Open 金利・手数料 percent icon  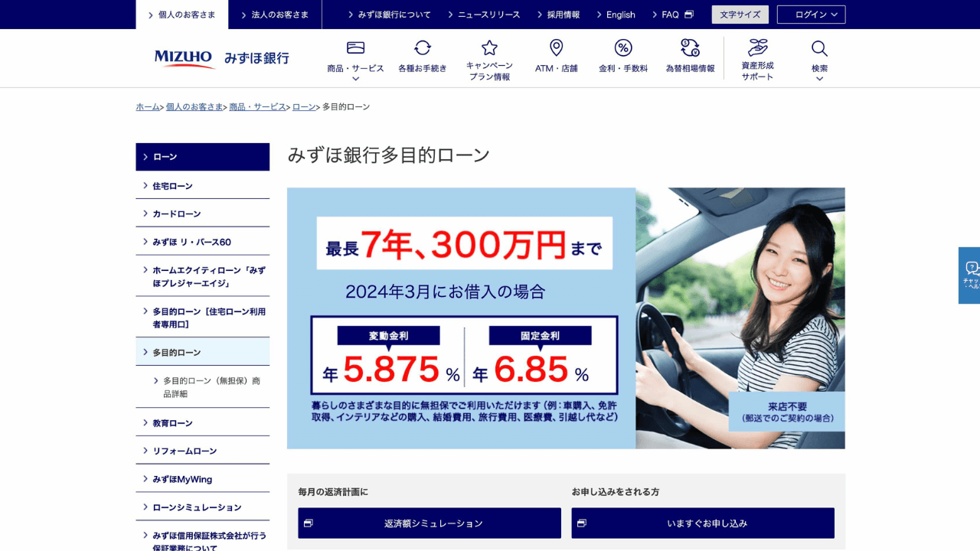pyautogui.click(x=623, y=47)
